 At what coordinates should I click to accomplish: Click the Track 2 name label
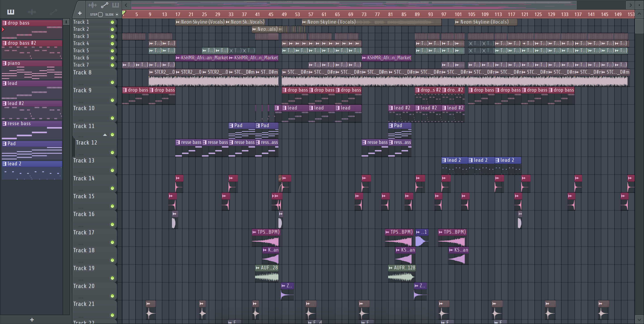click(x=81, y=29)
